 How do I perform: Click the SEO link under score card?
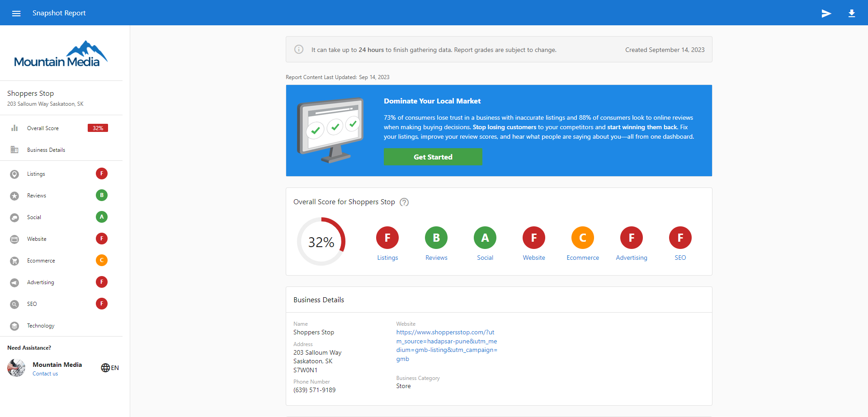click(x=680, y=258)
